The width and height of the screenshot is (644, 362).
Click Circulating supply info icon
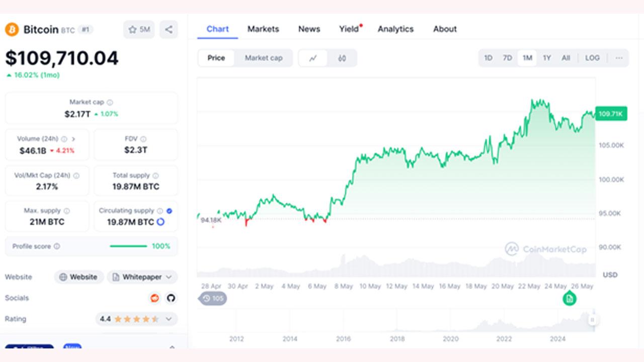(x=160, y=211)
